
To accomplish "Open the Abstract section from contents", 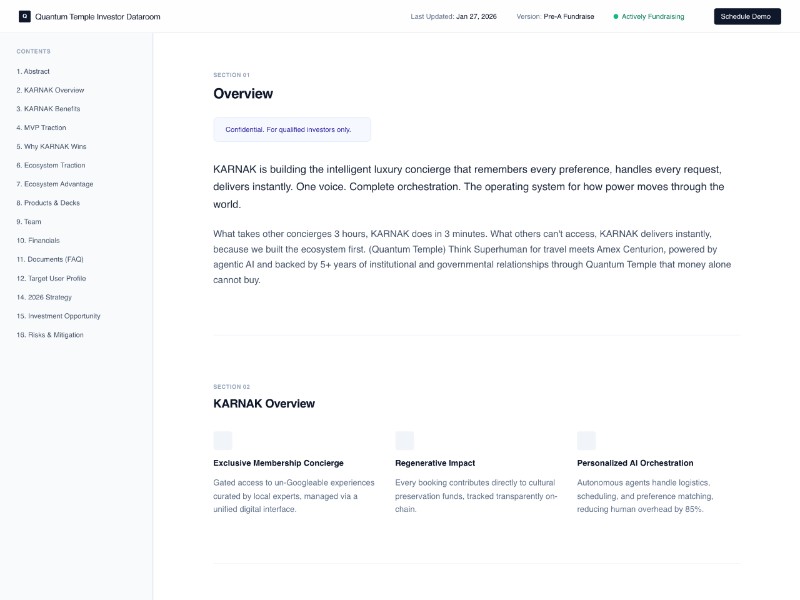I will tap(33, 71).
